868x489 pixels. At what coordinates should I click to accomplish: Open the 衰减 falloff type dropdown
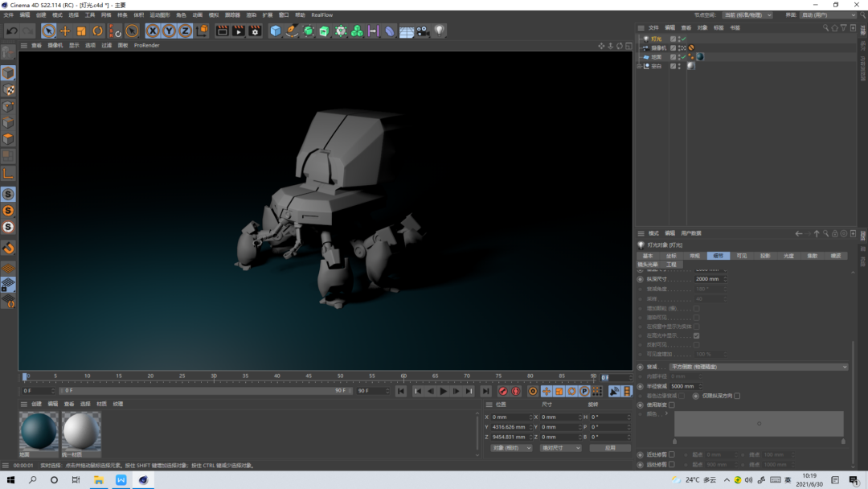(x=759, y=367)
